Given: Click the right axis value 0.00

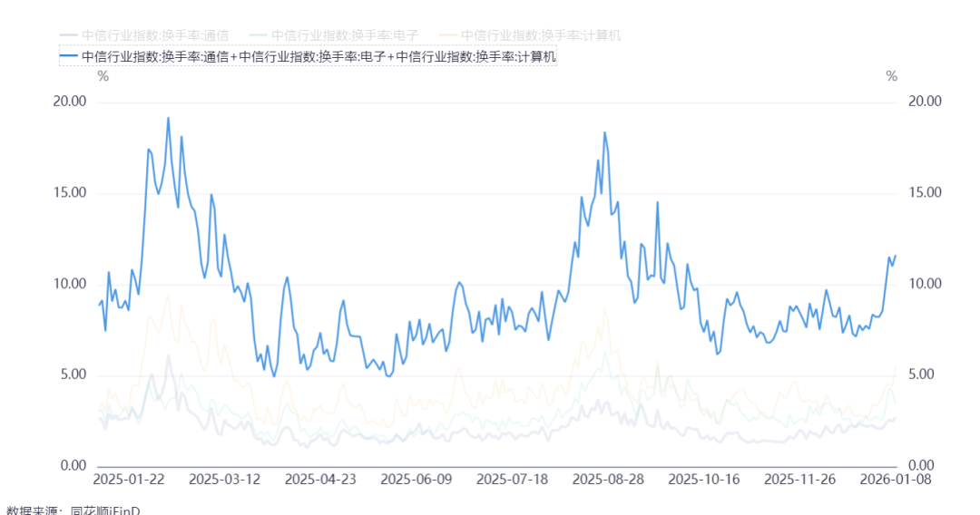Looking at the screenshot, I should 921,466.
